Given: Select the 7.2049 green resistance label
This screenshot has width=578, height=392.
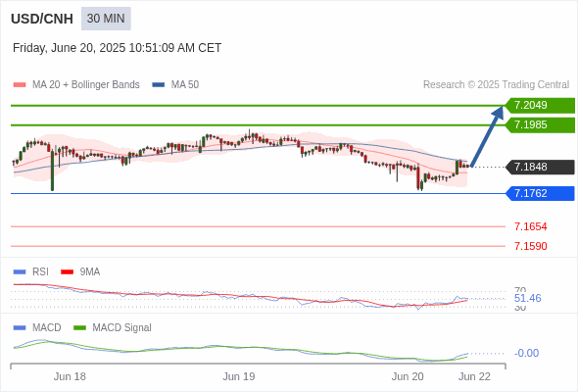Looking at the screenshot, I should point(540,106).
